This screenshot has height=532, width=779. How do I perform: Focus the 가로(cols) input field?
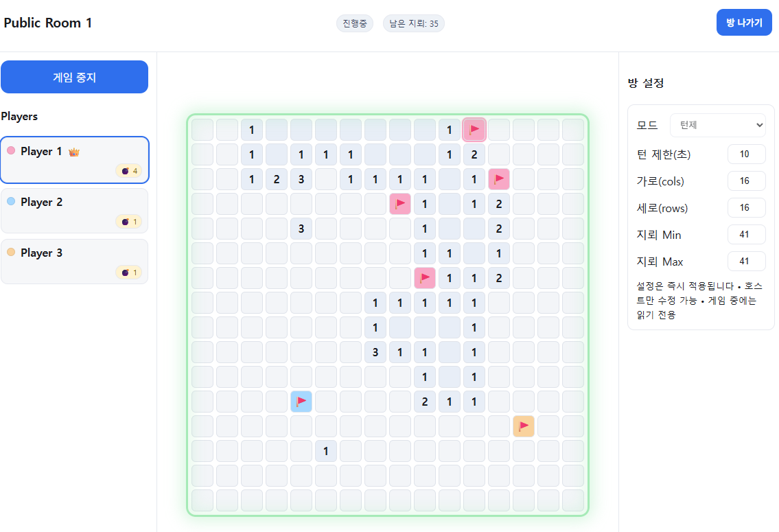pyautogui.click(x=746, y=181)
